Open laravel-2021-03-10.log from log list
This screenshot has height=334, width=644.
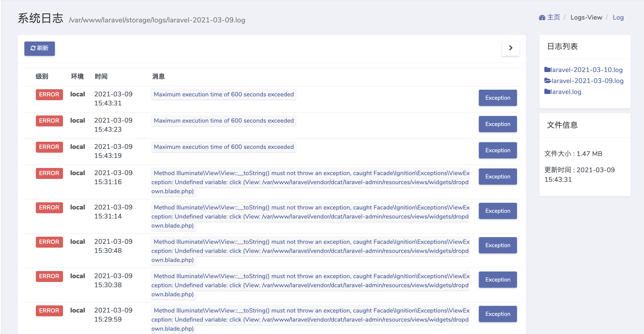click(x=586, y=70)
